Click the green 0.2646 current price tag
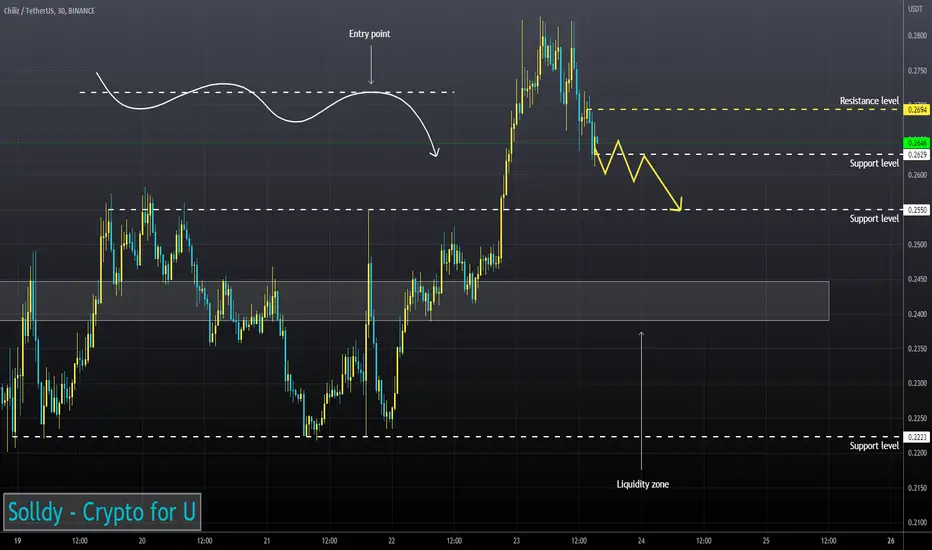The height and width of the screenshot is (550, 932). (917, 143)
